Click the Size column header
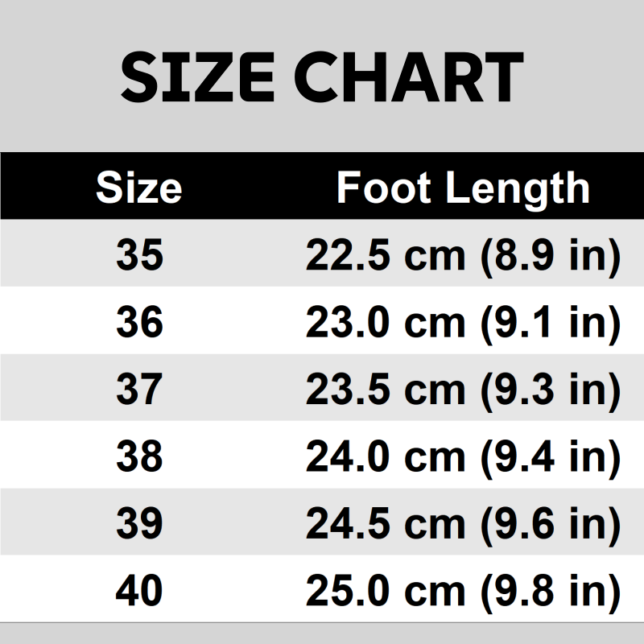 click(138, 188)
